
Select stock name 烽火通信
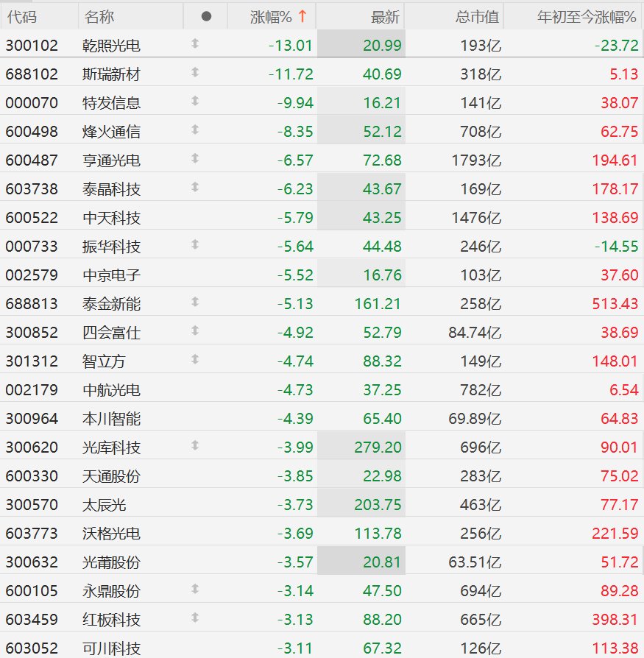pyautogui.click(x=111, y=132)
